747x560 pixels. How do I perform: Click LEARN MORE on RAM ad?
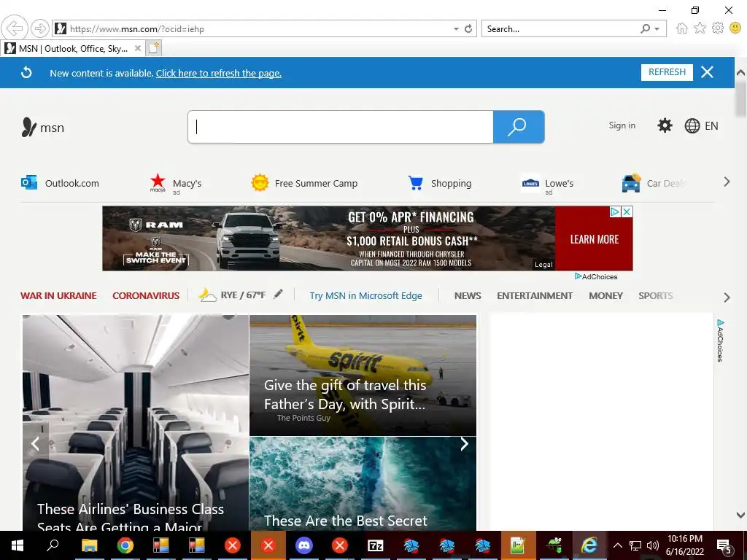pyautogui.click(x=594, y=239)
